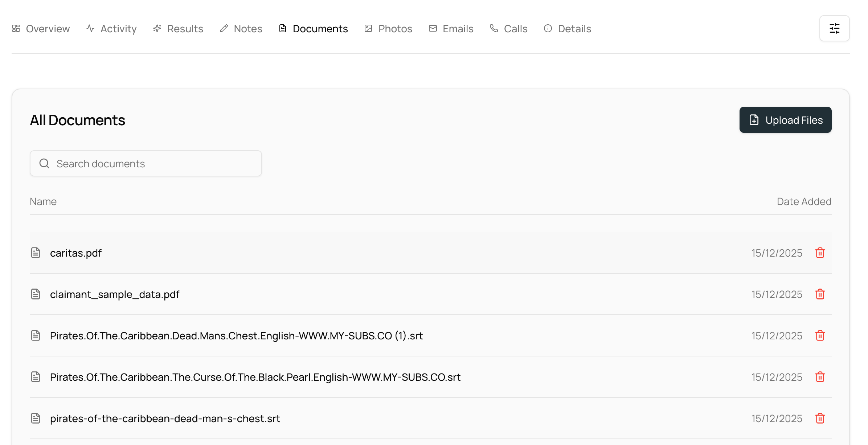Click the magnifier icon in search box
Viewport: 868px width, 445px height.
click(x=44, y=163)
